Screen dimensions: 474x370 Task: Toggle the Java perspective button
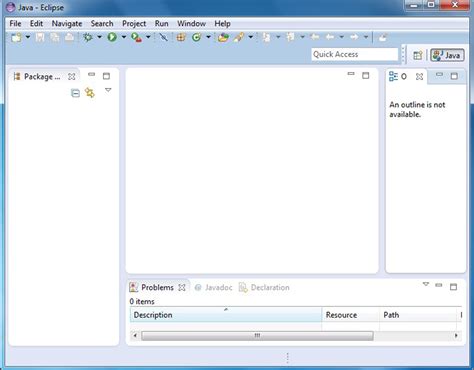pyautogui.click(x=447, y=55)
